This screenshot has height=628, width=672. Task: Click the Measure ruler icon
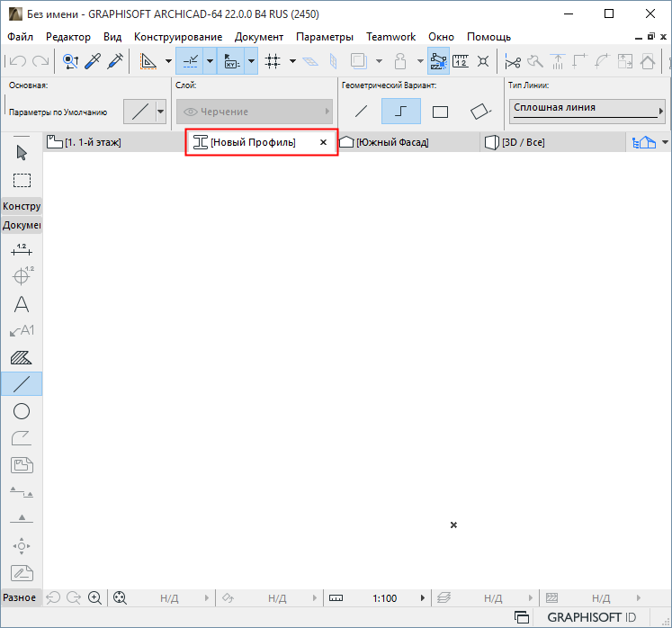pos(461,61)
